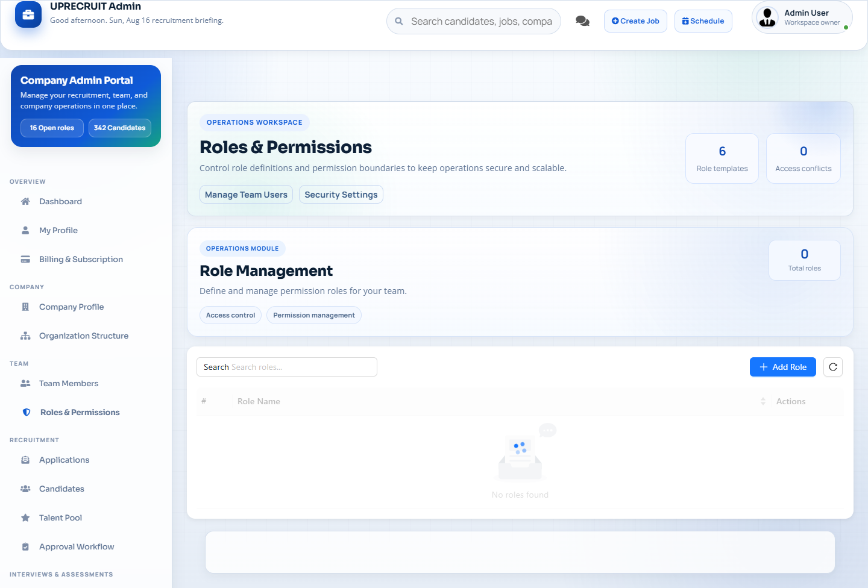Click the search magnifier icon in header
Screen dimensions: 868x588
tap(399, 21)
